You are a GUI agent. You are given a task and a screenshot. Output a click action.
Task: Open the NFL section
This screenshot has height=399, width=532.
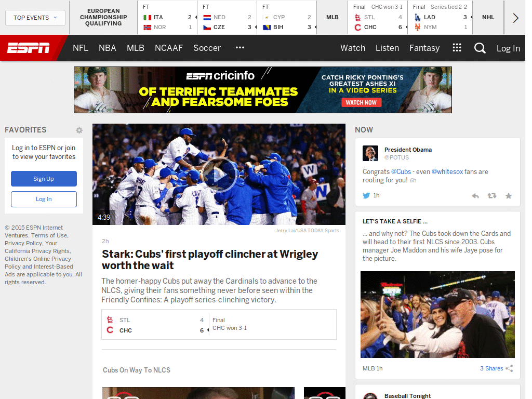(x=81, y=48)
